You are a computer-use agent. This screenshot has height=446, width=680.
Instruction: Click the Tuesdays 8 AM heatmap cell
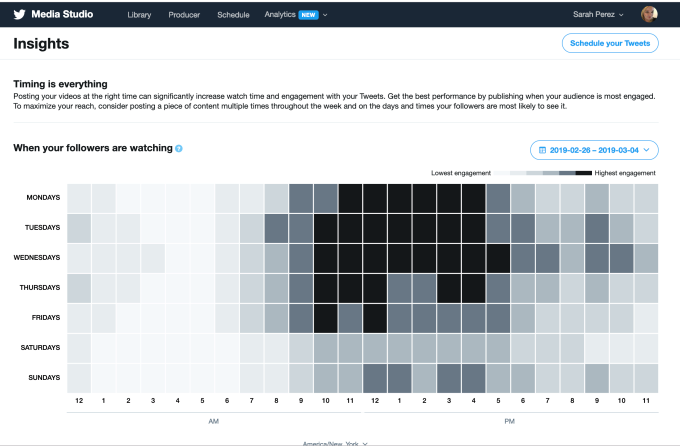(277, 228)
